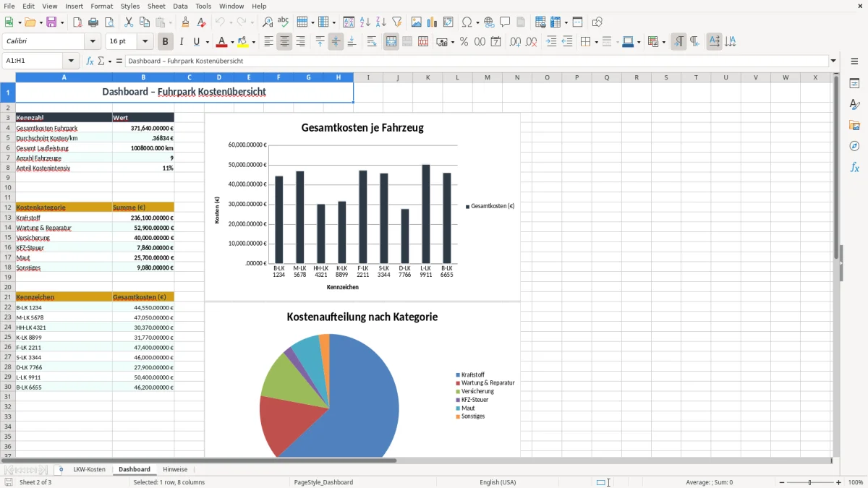Switch to the LKW-Kosten sheet tab
This screenshot has width=868, height=488.
(90, 469)
